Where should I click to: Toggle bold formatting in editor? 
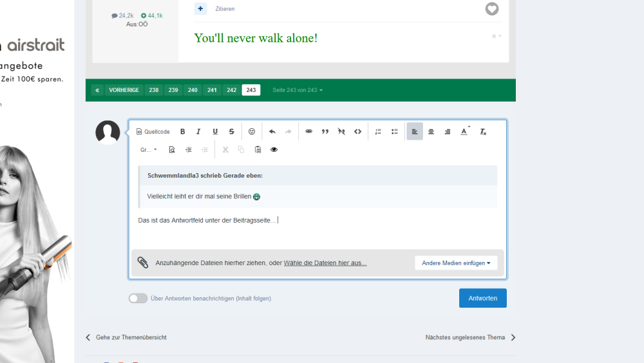pos(183,131)
